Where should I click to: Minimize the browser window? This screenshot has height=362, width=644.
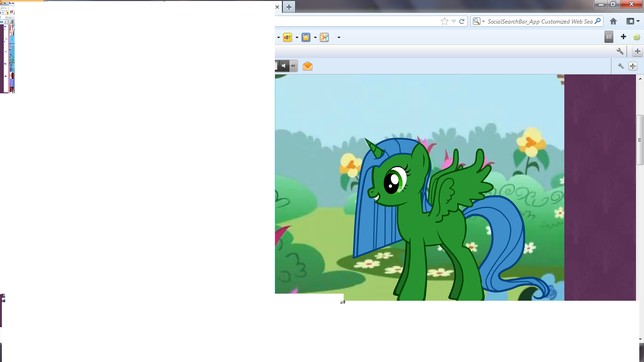601,4
